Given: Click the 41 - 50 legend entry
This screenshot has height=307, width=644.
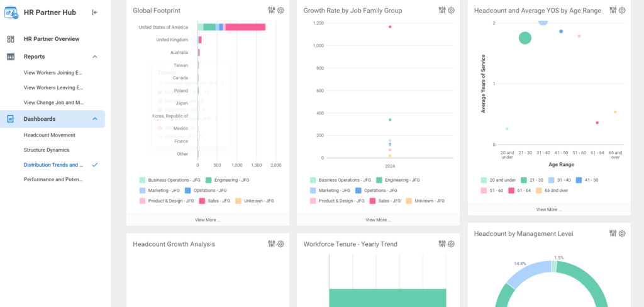Looking at the screenshot, I should [587, 180].
